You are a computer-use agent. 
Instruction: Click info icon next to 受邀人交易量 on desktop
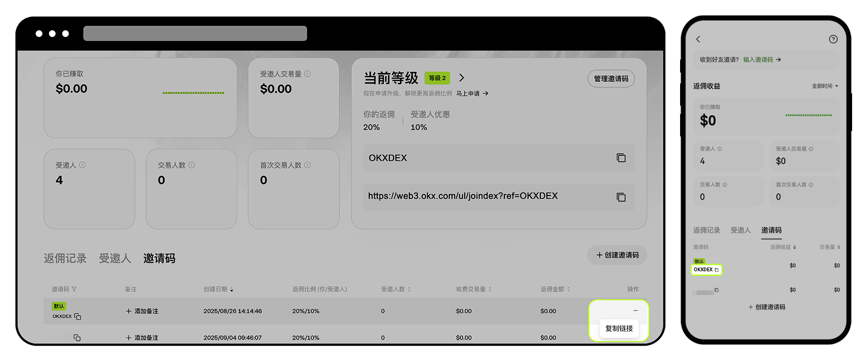(308, 74)
